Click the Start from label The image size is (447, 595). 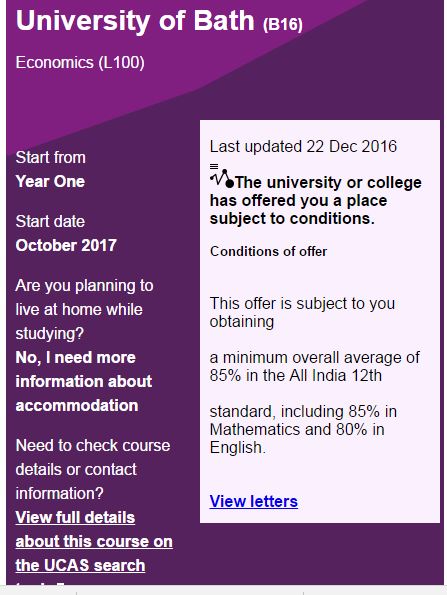pos(50,157)
